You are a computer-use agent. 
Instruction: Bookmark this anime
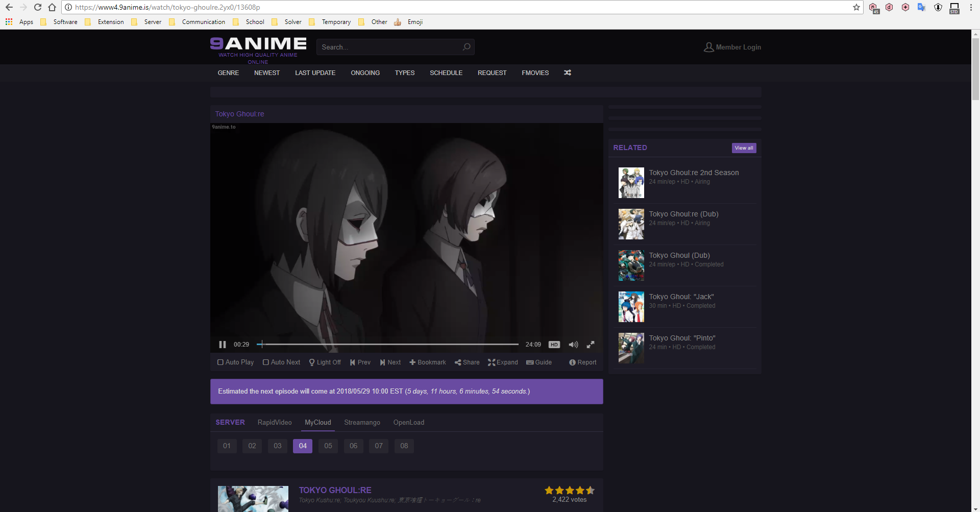[428, 362]
